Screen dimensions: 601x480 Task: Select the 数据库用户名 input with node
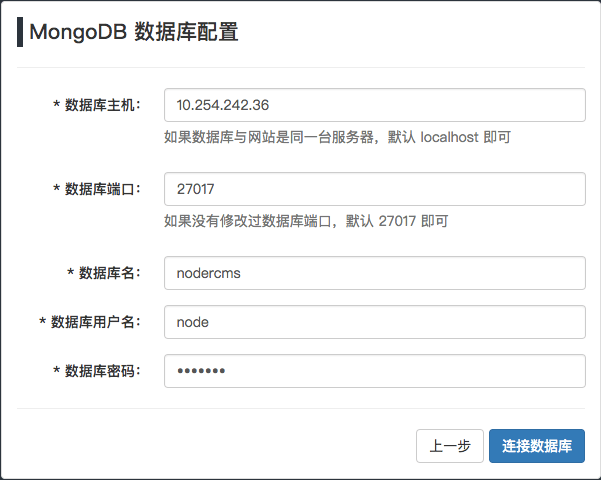pyautogui.click(x=374, y=322)
